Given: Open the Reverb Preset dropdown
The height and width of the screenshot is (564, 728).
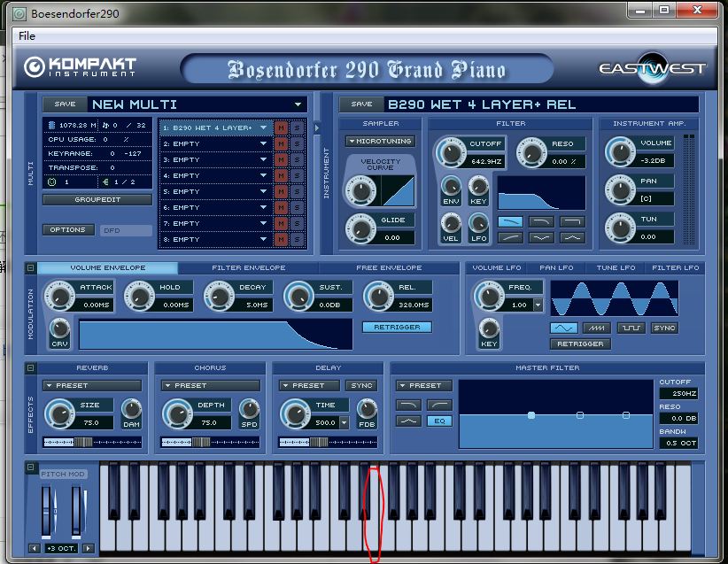Looking at the screenshot, I should click(x=92, y=385).
